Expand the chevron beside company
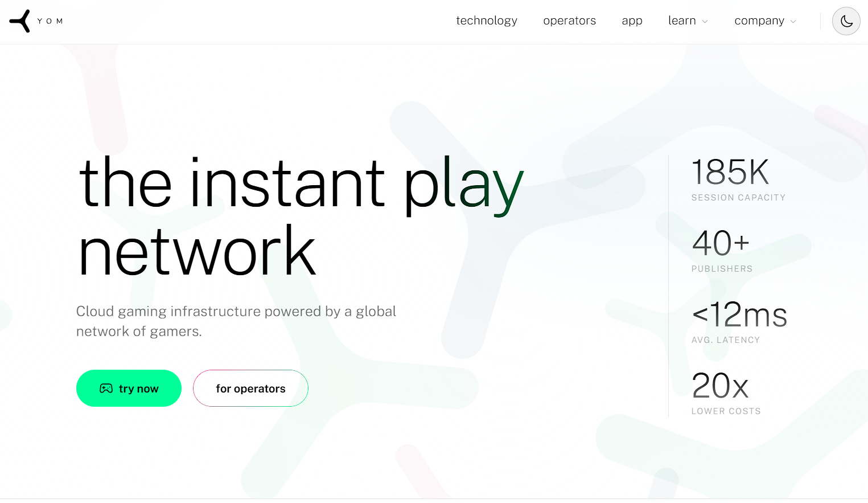Image resolution: width=868 pixels, height=503 pixels. pos(793,22)
